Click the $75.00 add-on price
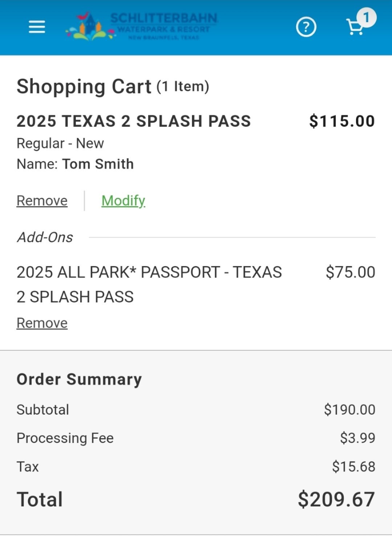 350,272
